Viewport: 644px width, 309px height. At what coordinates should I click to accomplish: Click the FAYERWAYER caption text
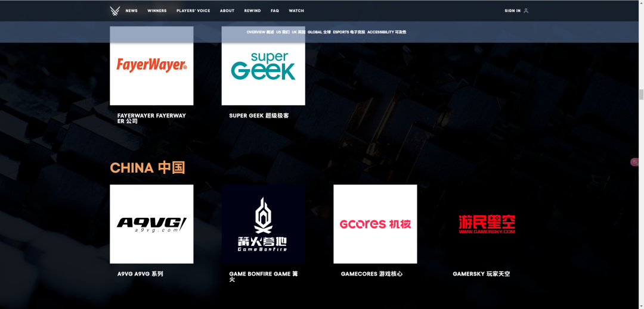[151, 118]
